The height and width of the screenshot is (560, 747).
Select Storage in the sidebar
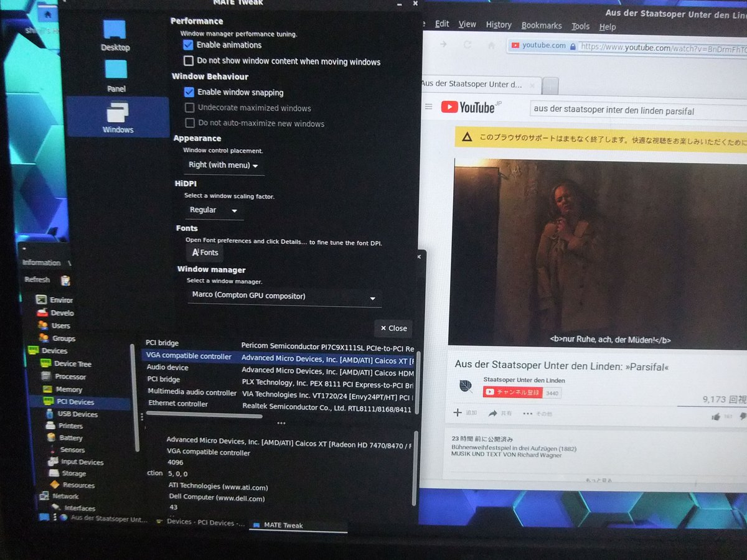tap(68, 474)
